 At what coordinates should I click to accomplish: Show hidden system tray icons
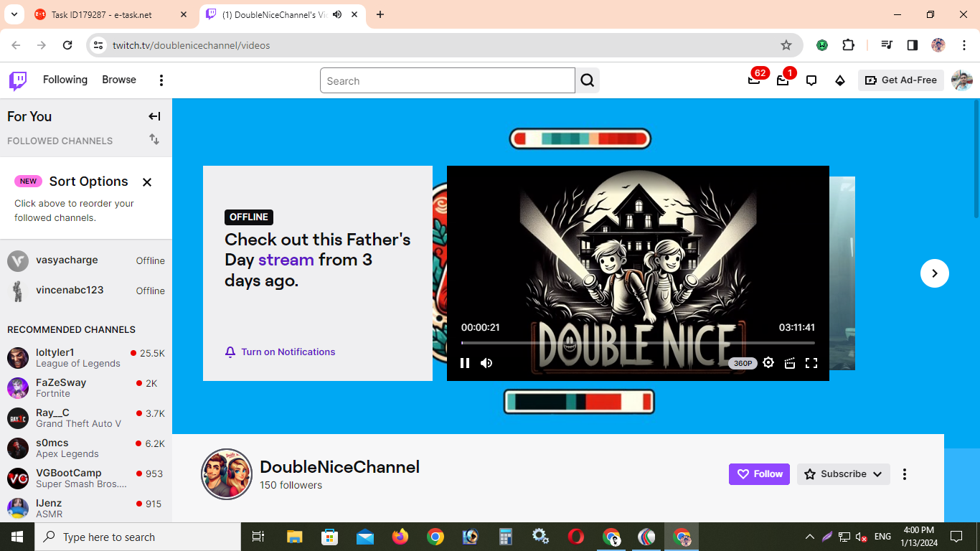tap(810, 537)
